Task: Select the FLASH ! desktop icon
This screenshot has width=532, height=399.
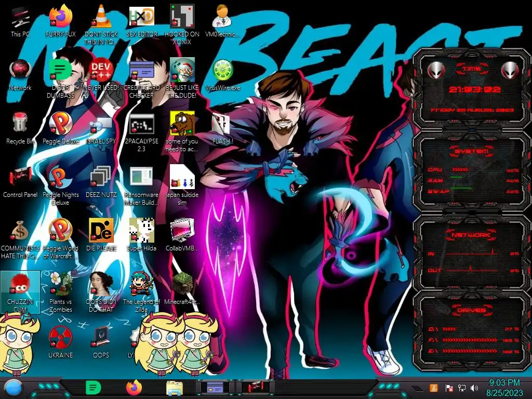Action: pyautogui.click(x=222, y=129)
